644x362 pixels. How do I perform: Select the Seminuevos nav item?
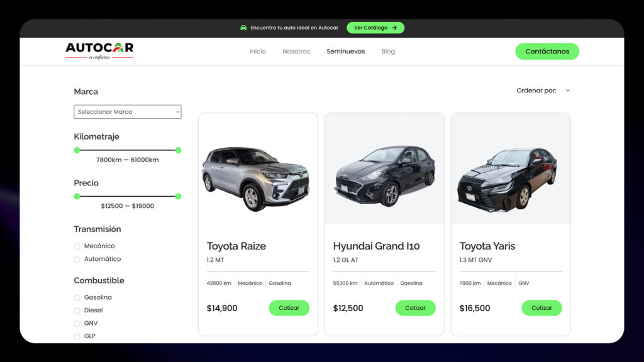[345, 52]
